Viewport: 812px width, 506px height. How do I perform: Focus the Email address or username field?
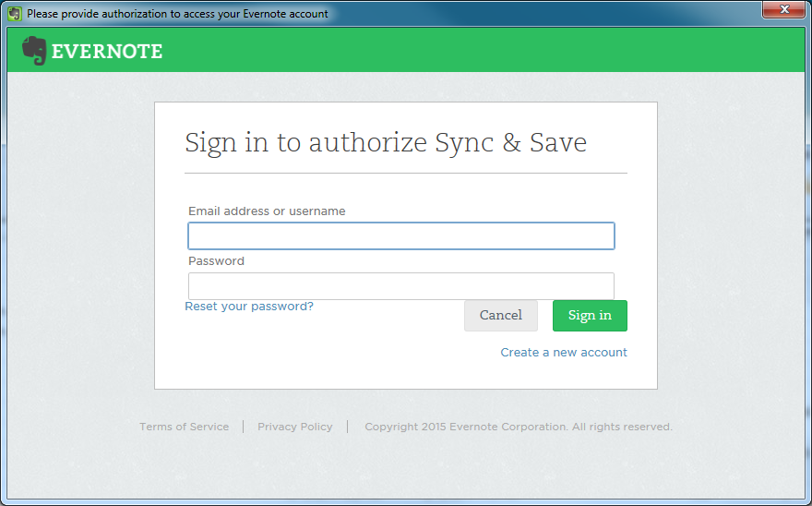401,235
